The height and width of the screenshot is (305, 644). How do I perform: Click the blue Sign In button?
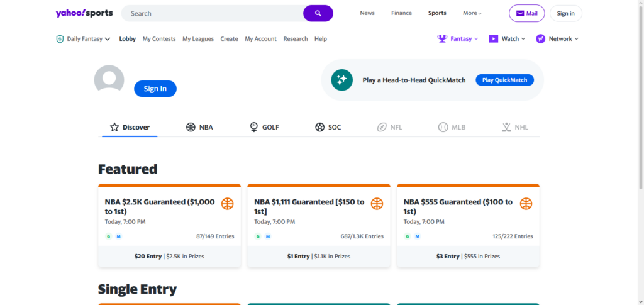point(155,89)
